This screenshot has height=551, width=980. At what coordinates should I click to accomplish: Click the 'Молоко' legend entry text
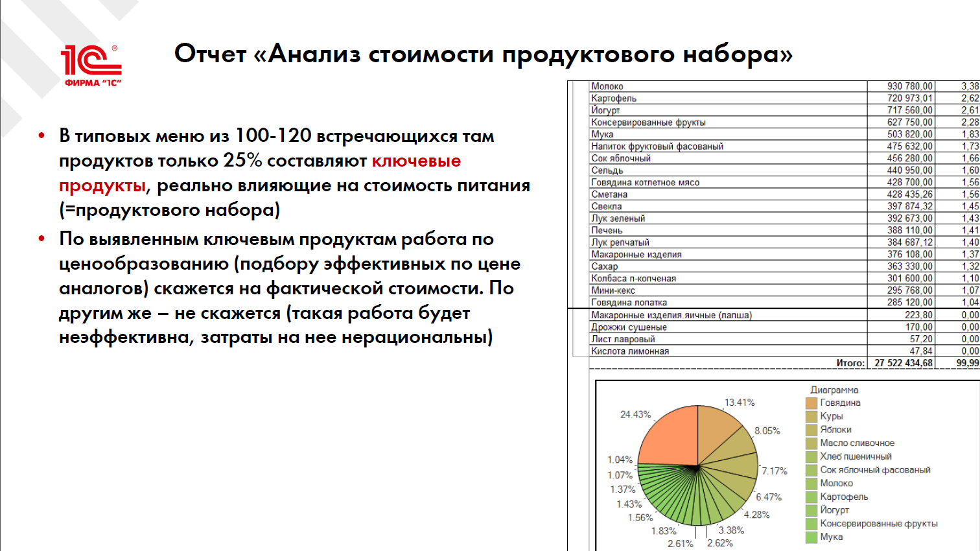tap(836, 484)
